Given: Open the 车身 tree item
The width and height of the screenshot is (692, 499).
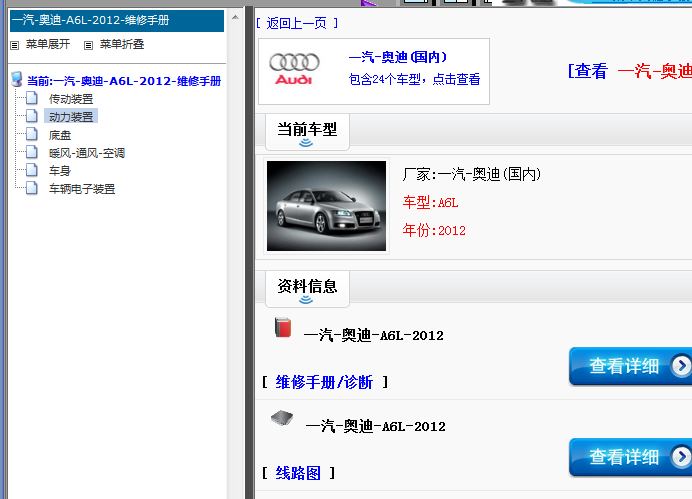Looking at the screenshot, I should tap(60, 171).
